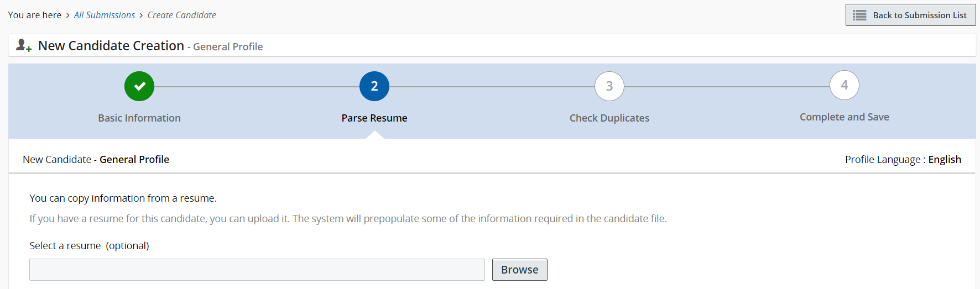The width and height of the screenshot is (980, 289).
Task: Focus the resume file path field
Action: click(x=257, y=270)
